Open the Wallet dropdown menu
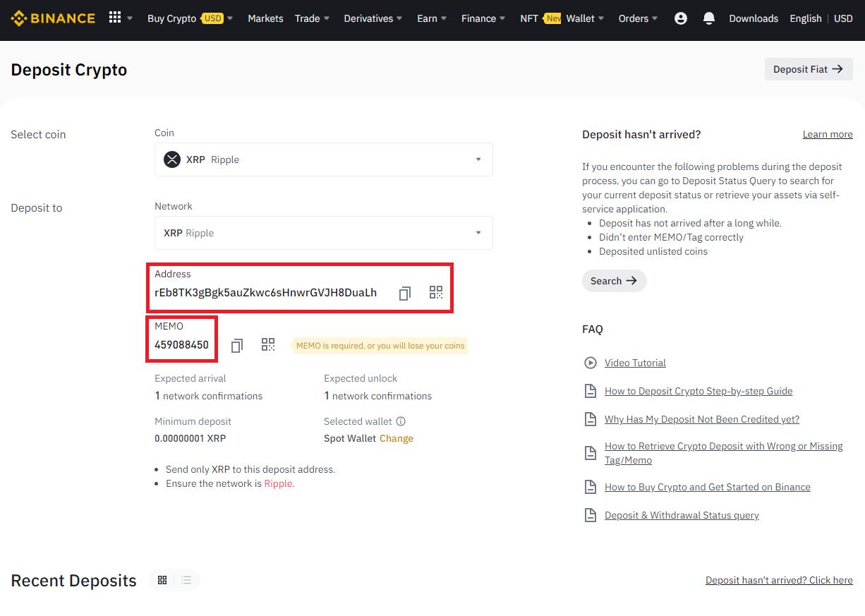Viewport: 865px width, 616px height. pyautogui.click(x=585, y=18)
